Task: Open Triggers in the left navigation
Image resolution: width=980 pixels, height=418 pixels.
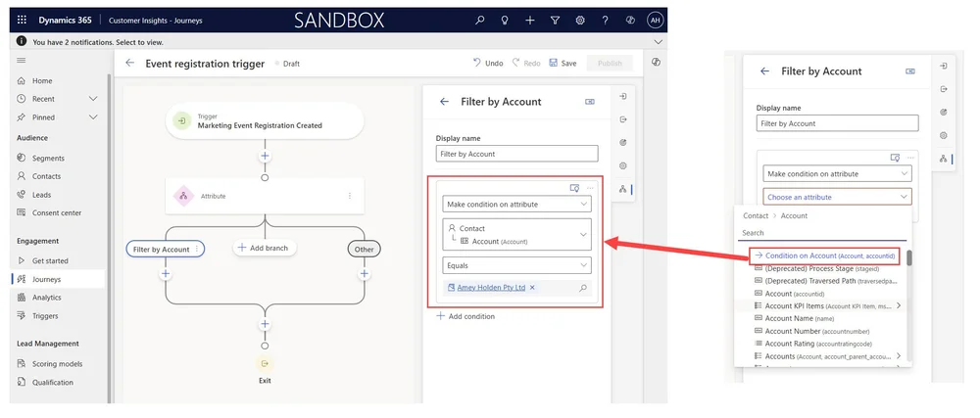Action: click(x=45, y=315)
